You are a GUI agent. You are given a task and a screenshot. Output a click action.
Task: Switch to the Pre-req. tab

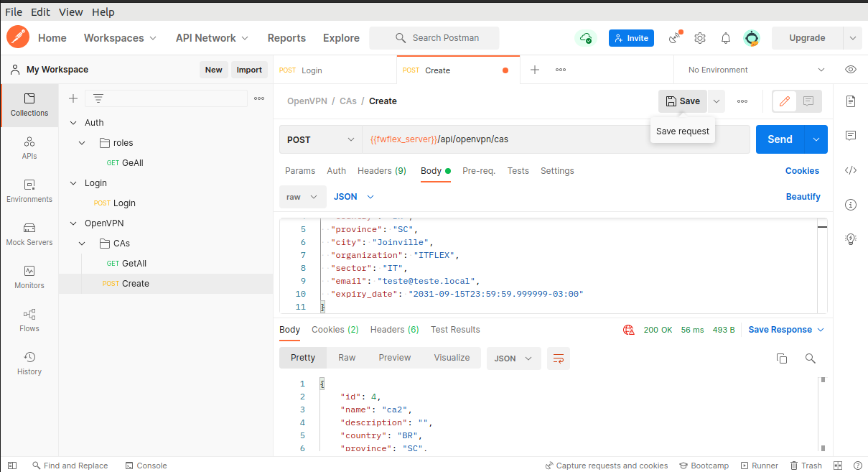(479, 171)
